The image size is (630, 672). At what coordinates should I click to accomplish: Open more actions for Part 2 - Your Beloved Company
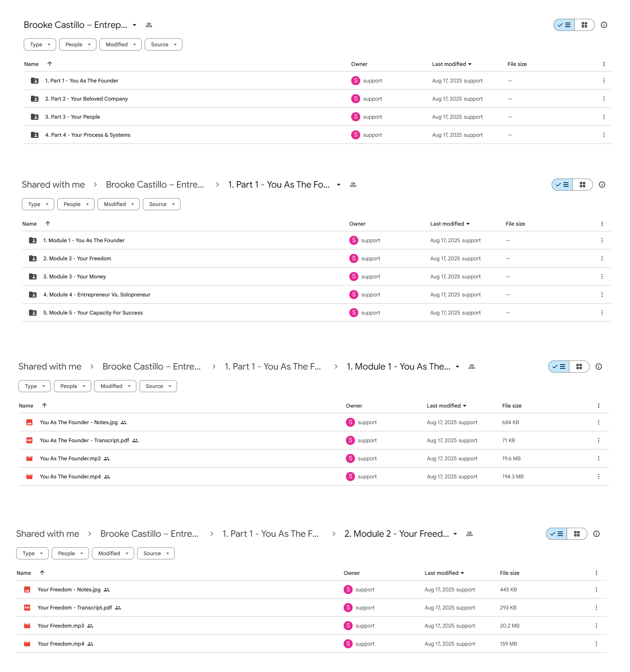pyautogui.click(x=604, y=99)
